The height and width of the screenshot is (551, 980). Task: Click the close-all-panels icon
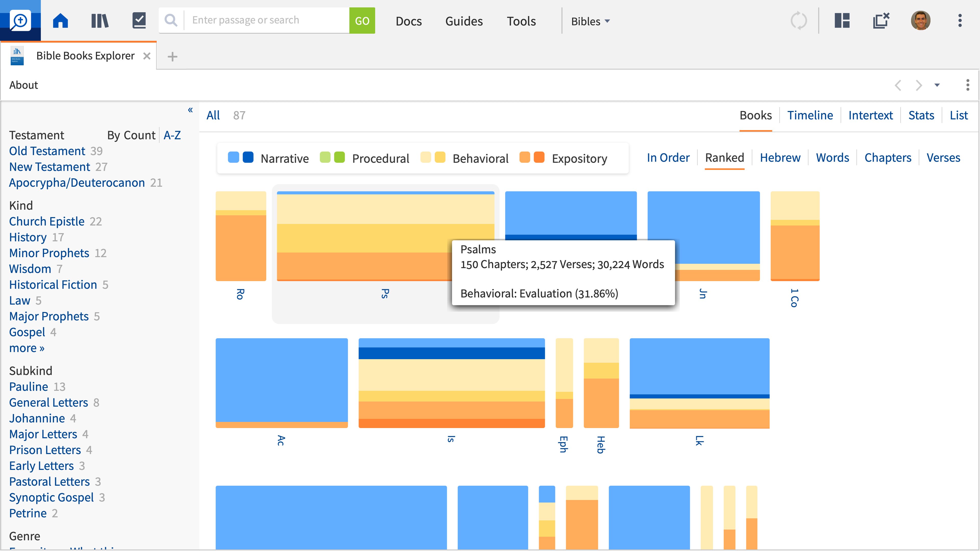(x=881, y=20)
